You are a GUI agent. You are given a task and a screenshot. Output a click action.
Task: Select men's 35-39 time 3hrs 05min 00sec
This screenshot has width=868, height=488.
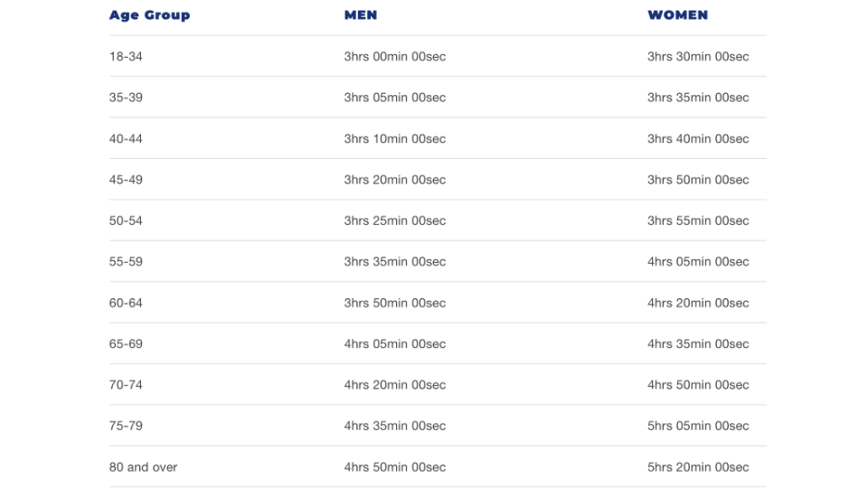394,98
